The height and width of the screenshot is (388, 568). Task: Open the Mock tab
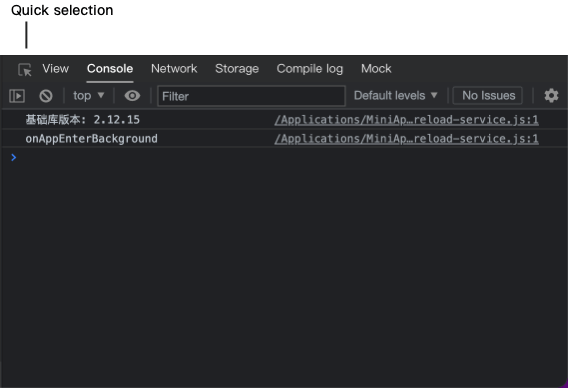click(376, 68)
